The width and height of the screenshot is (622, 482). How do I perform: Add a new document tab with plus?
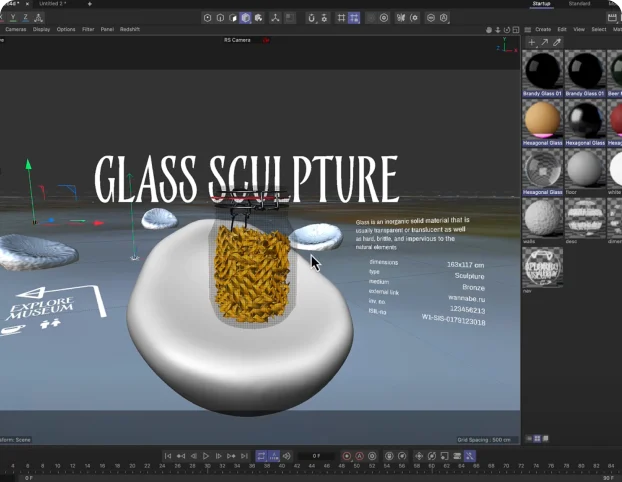pos(90,4)
